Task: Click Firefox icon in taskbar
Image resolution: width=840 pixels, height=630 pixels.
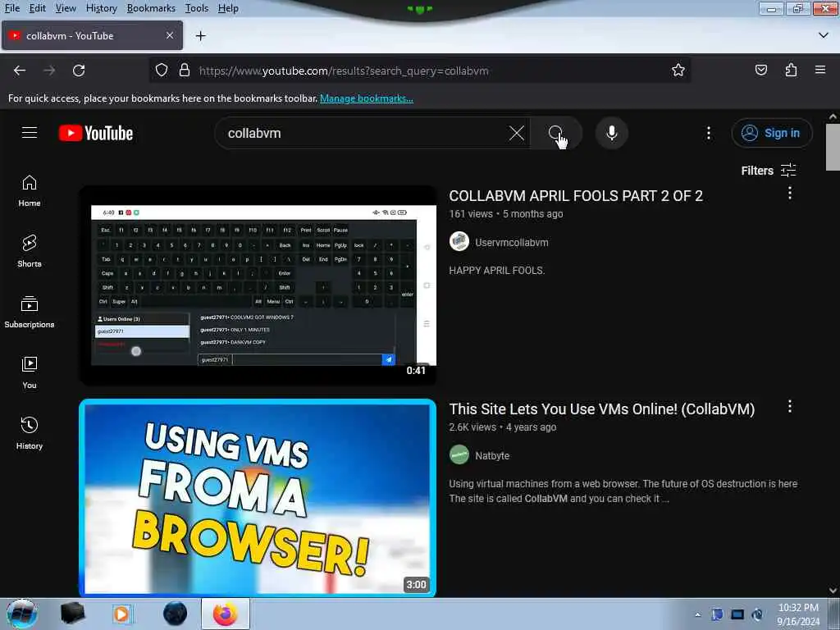Action: point(226,614)
